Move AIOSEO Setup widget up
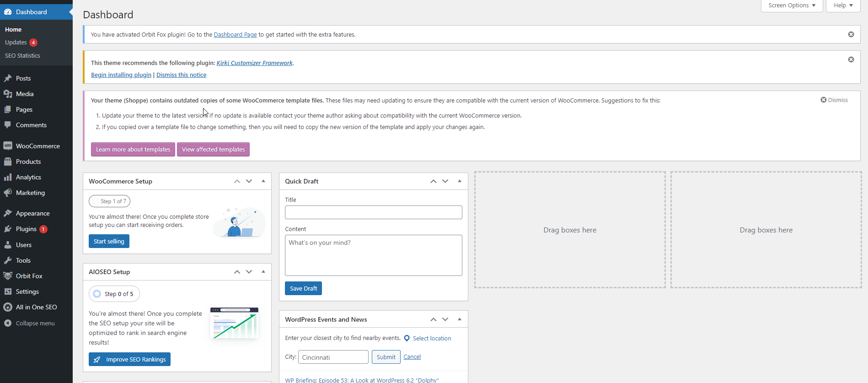The height and width of the screenshot is (383, 868). point(237,272)
